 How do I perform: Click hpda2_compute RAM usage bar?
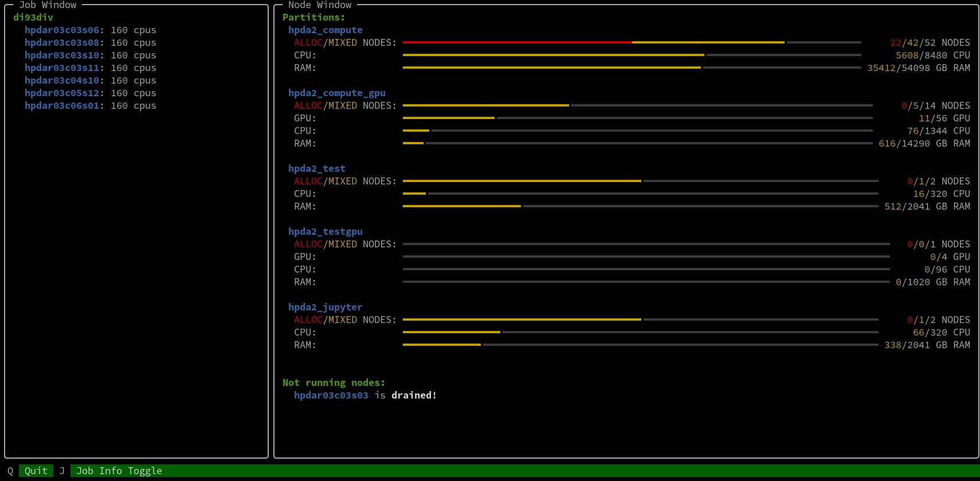[632, 68]
